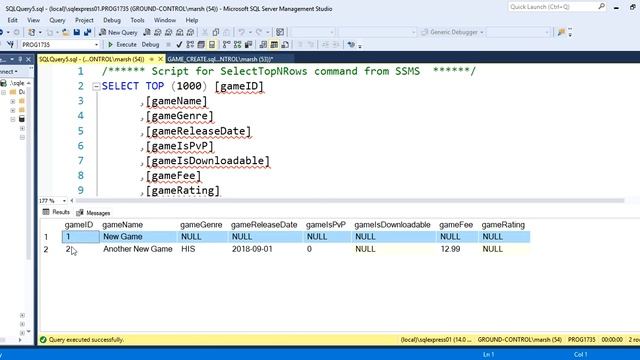640x360 pixels.
Task: Click the gameIsDownloadable column header
Action: tap(392, 225)
